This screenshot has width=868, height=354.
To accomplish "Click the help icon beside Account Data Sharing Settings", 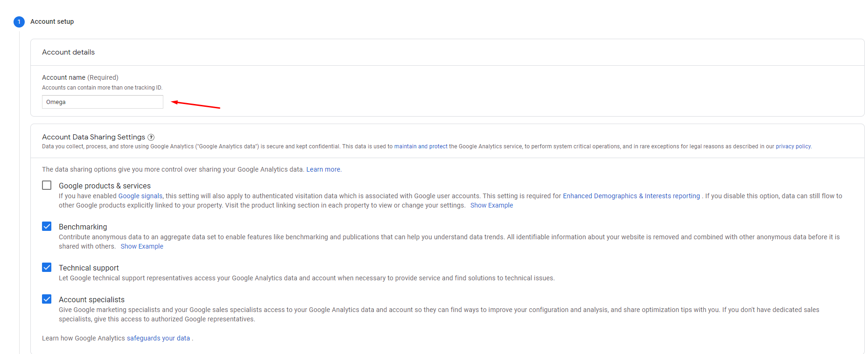I will 151,137.
